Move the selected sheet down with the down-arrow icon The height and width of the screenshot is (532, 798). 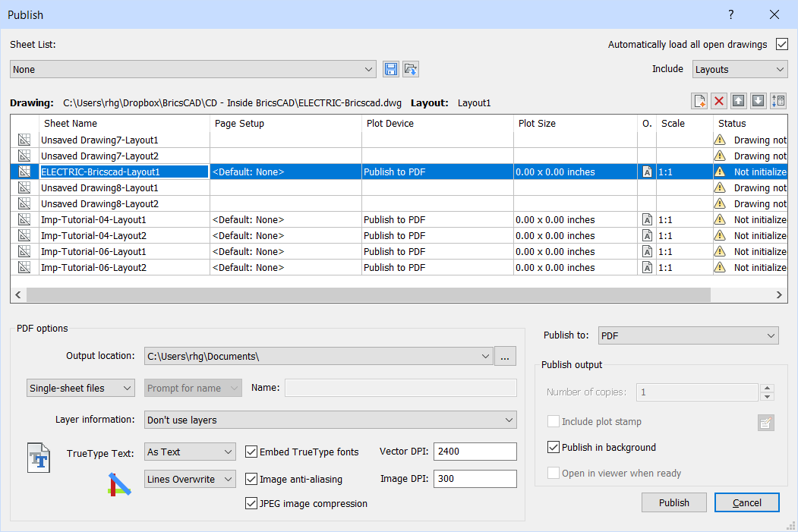point(759,101)
